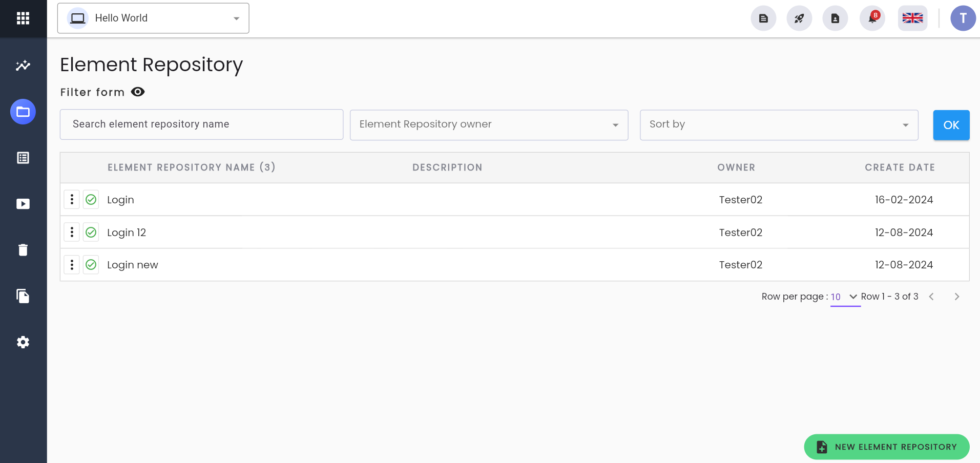
Task: Click the rocket launch icon
Action: [799, 18]
